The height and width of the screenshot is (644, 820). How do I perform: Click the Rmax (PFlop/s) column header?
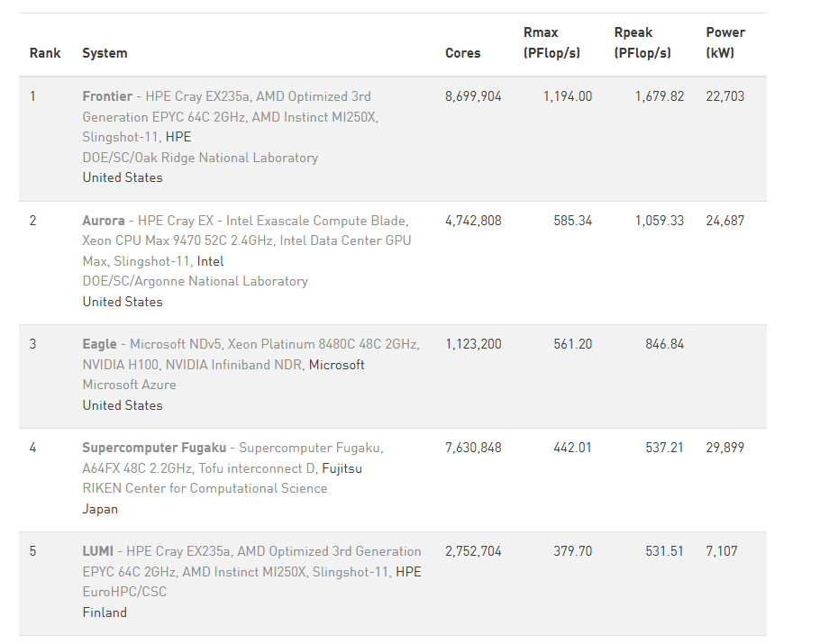click(551, 43)
